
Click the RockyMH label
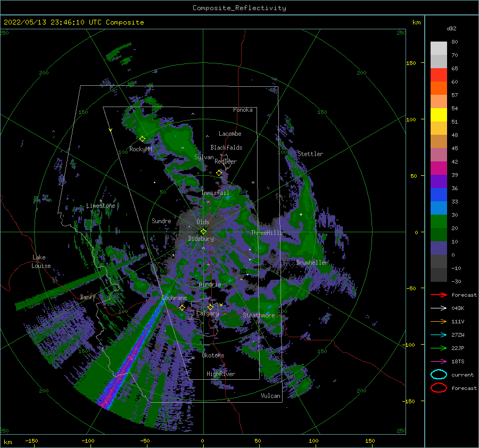coord(141,149)
